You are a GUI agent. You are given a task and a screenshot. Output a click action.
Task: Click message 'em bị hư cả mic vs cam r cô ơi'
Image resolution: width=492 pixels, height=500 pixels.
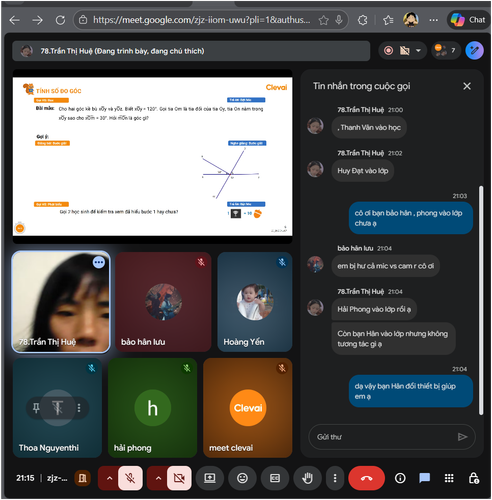point(385,266)
